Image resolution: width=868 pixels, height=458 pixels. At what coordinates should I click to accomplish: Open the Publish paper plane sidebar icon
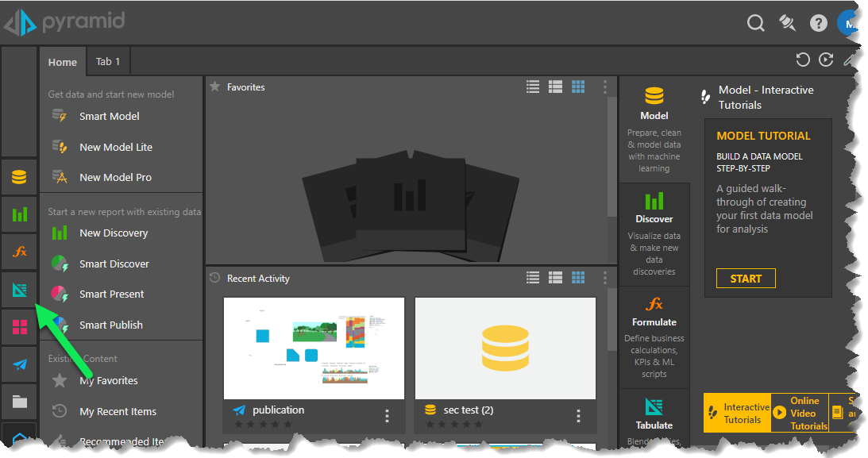click(x=19, y=364)
